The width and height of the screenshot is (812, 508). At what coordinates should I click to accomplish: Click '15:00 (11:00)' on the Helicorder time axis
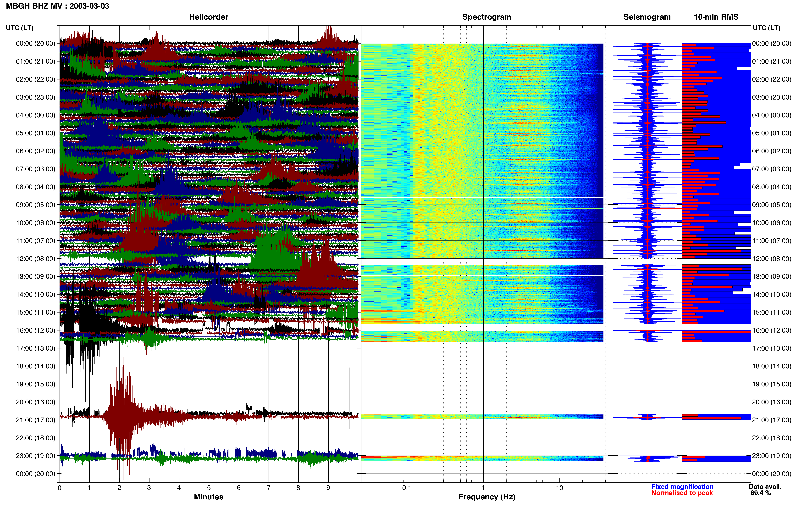[x=36, y=313]
